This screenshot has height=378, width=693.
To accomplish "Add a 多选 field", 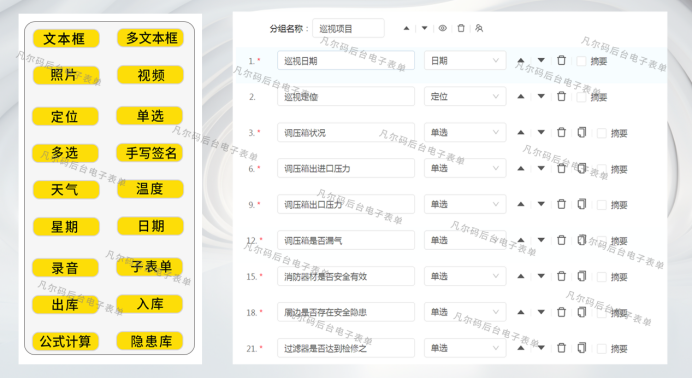I will [x=65, y=153].
